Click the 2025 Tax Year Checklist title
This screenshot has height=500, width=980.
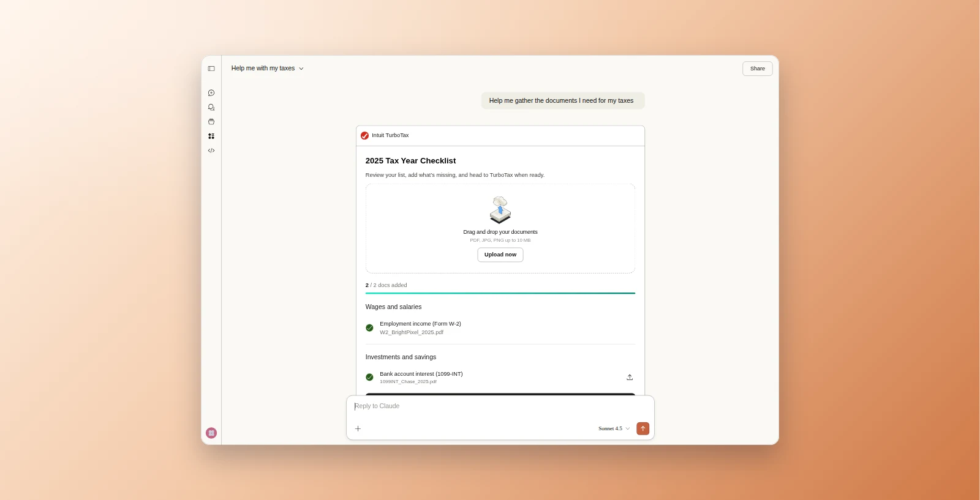click(410, 161)
